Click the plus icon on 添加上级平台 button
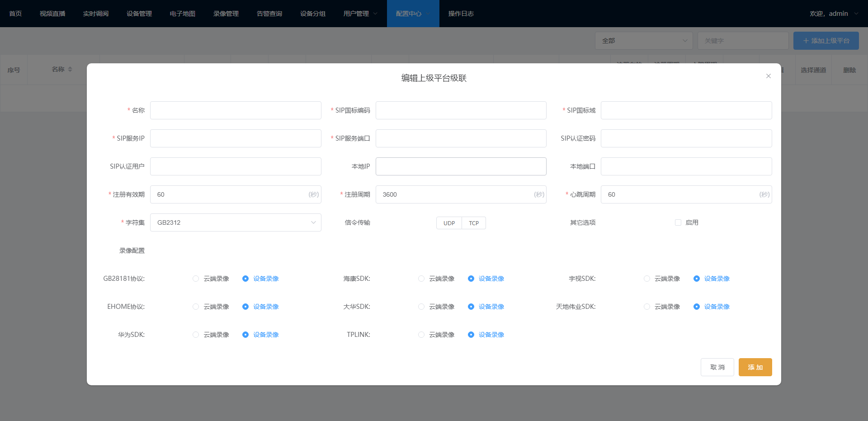 (806, 41)
